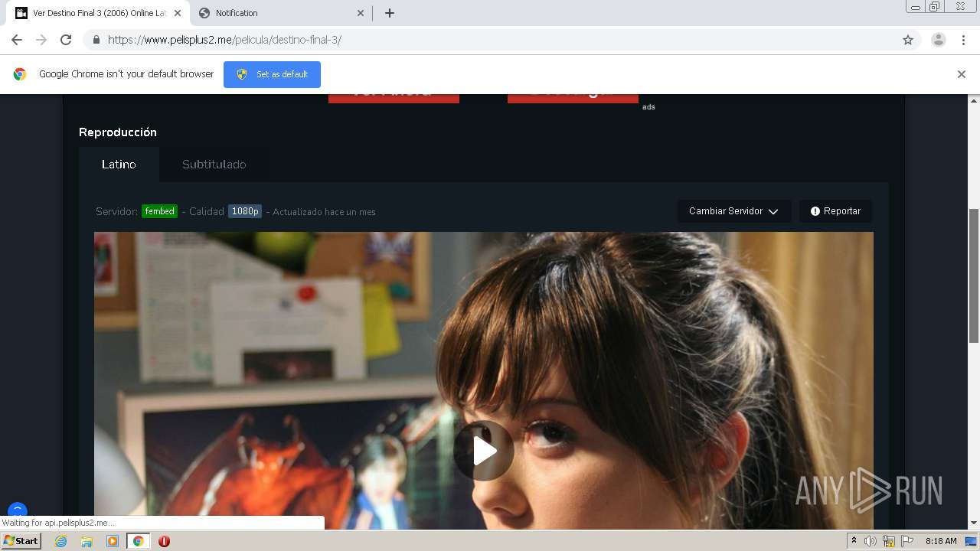Play the Destino Final 3 video
Image resolution: width=980 pixels, height=551 pixels.
pyautogui.click(x=484, y=451)
